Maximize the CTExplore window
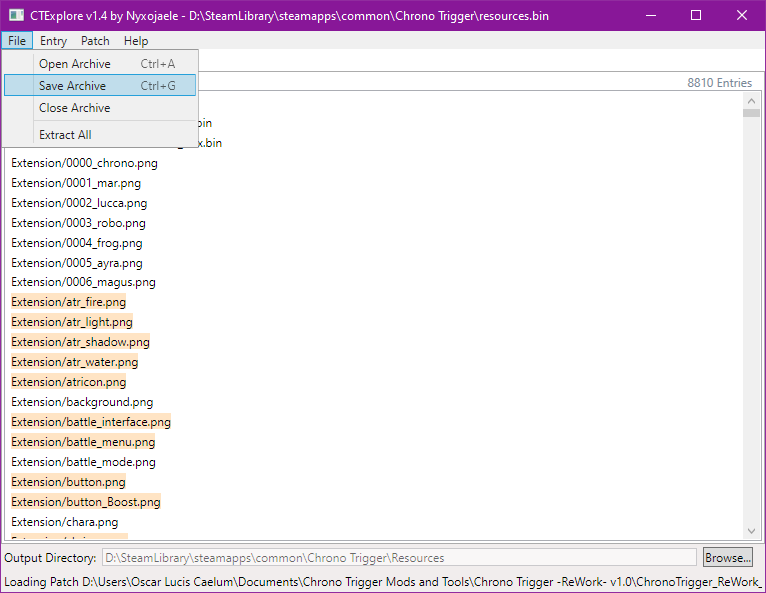This screenshot has width=766, height=593. (696, 15)
